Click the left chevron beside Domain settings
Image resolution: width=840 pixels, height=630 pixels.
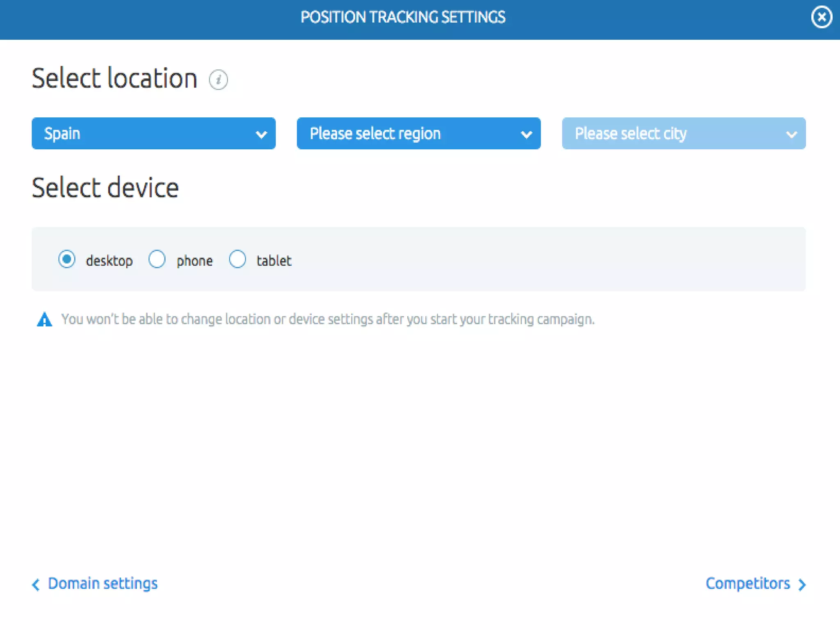36,584
